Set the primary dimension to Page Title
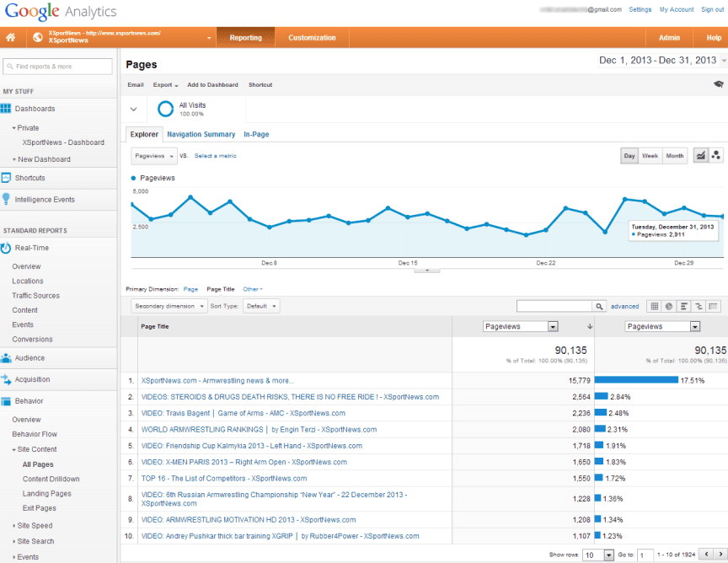728x563 pixels. [221, 289]
